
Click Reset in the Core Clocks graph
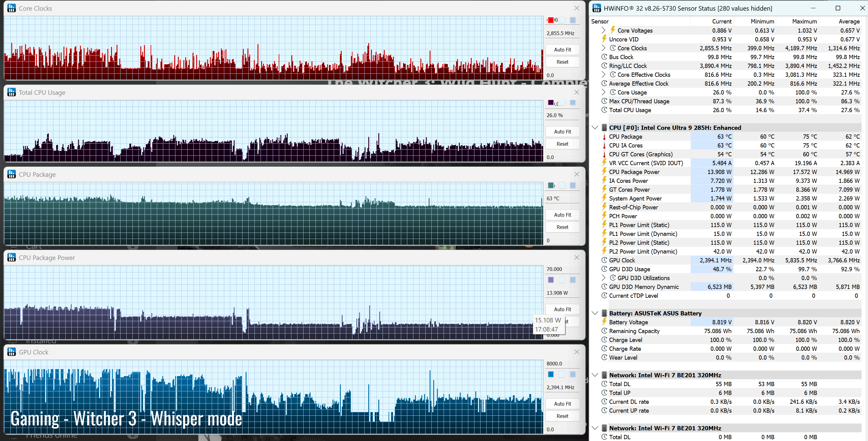click(562, 62)
